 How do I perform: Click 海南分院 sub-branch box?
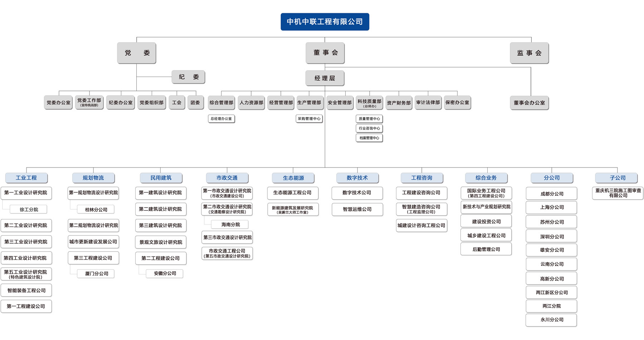point(230,224)
